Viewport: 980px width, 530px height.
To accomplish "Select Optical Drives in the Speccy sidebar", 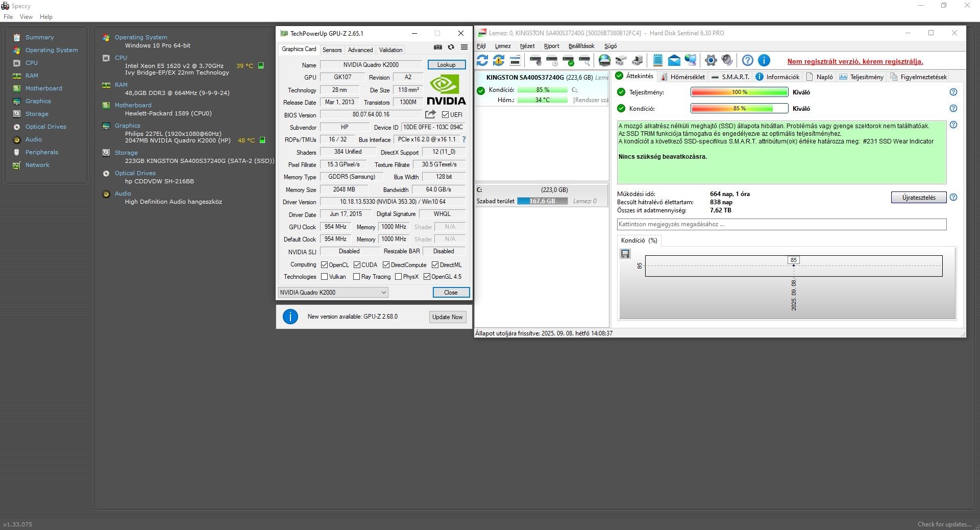I will [x=45, y=127].
